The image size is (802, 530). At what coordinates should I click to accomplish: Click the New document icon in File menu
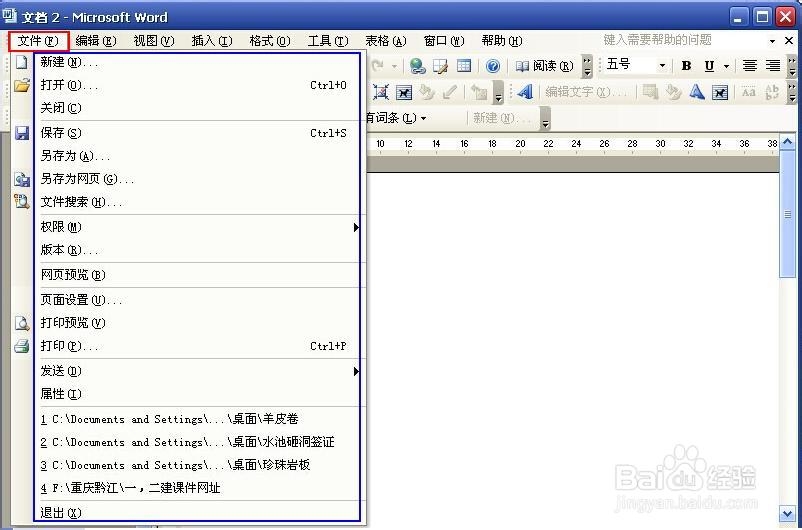pos(21,62)
